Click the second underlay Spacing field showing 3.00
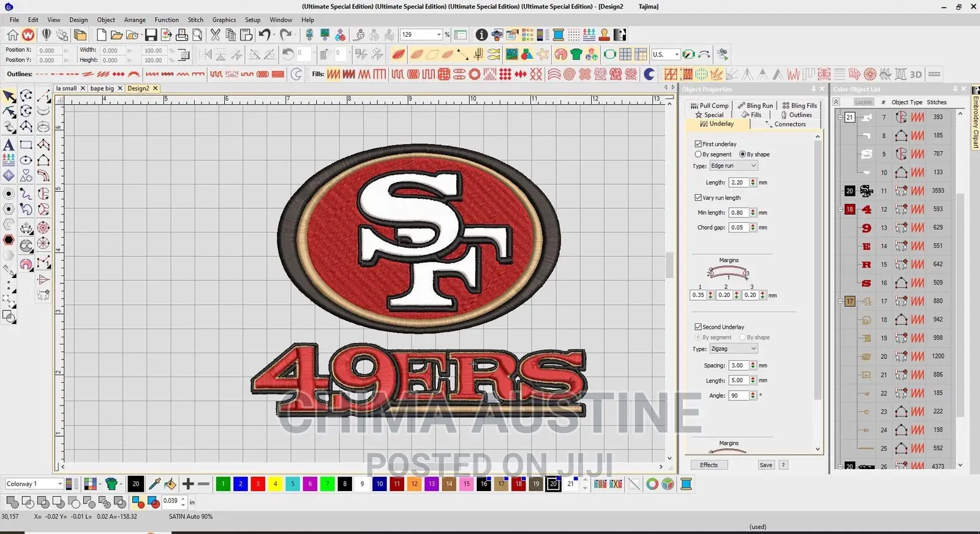The height and width of the screenshot is (534, 980). [x=739, y=365]
